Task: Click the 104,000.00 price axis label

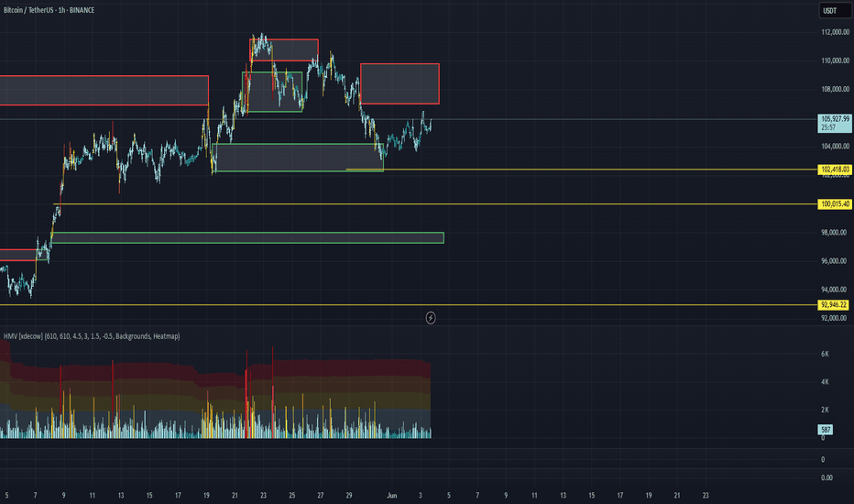Action: click(835, 146)
